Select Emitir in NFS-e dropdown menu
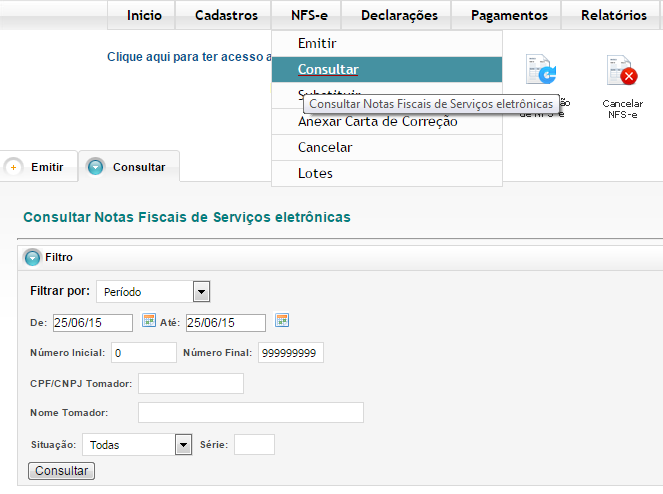This screenshot has height=494, width=663. (387, 44)
